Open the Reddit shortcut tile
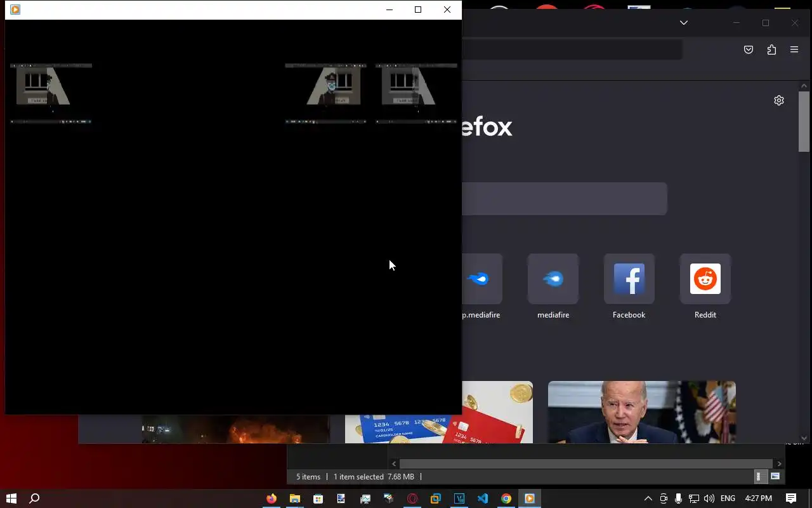812x508 pixels. click(x=705, y=279)
